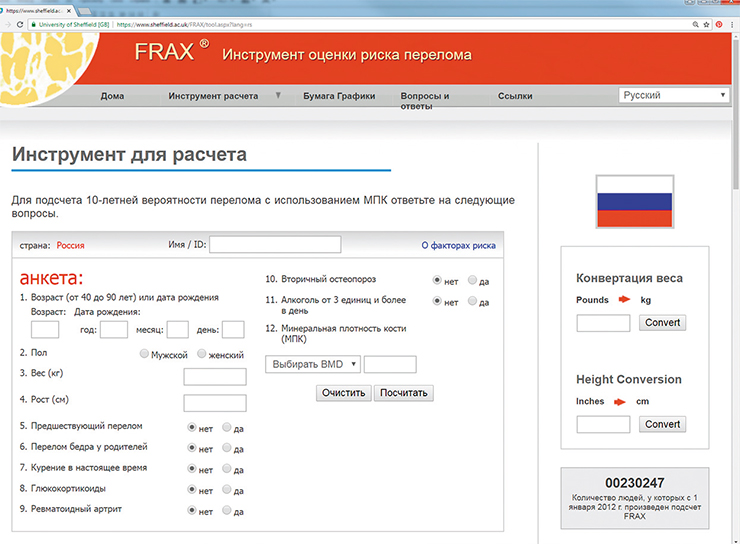Open the Вопросы и ответы menu item
This screenshot has width=740, height=544.
click(x=425, y=100)
